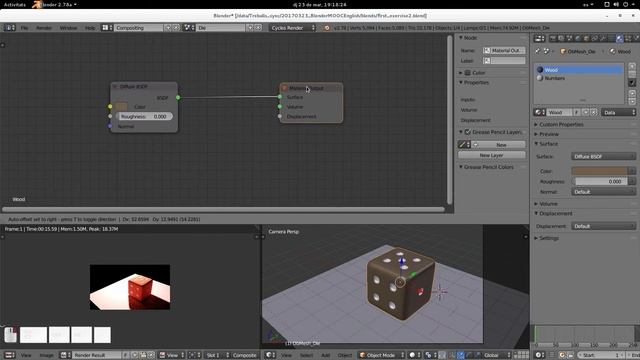Toggle the Grease Pencil Layers checkbox
The image size is (640, 360).
tap(468, 132)
